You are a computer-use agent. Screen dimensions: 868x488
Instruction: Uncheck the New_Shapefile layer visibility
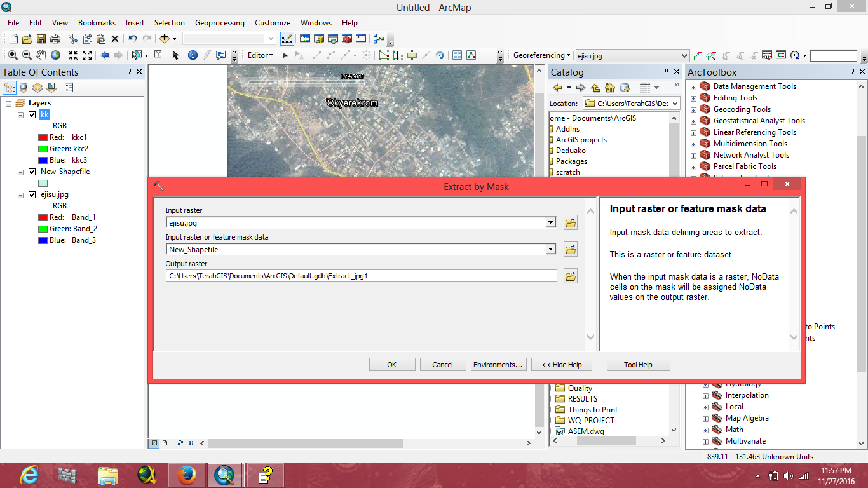click(x=32, y=172)
